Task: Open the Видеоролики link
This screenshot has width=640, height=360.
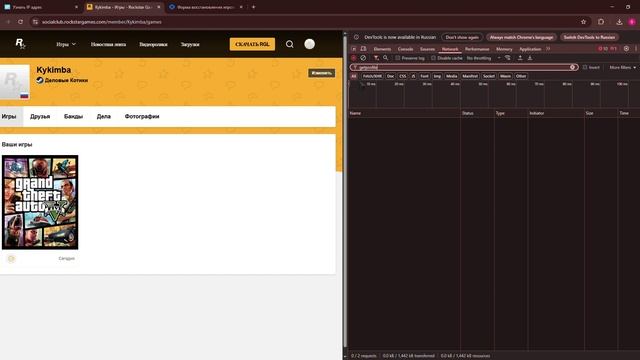Action: (153, 44)
